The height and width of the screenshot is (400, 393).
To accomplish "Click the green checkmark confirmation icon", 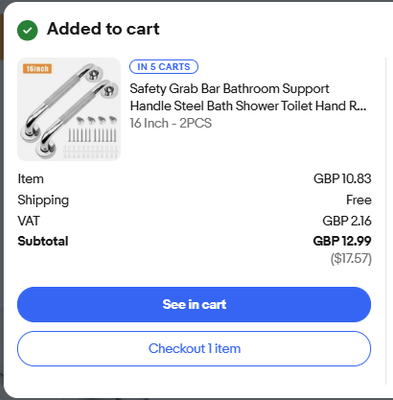I will click(x=27, y=30).
